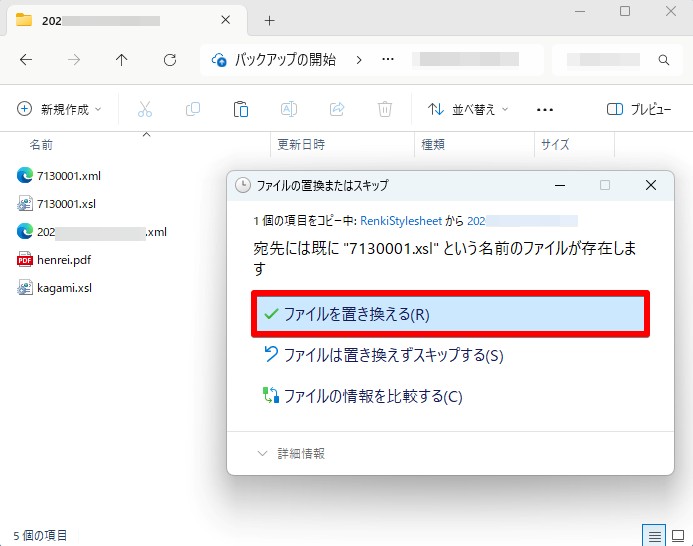This screenshot has width=693, height=546.
Task: Switch to details view in status bar
Action: 654,536
